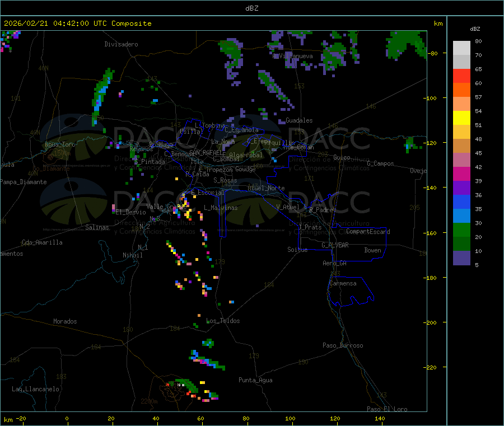Click the L_Malvinas place label
This screenshot has height=426, width=504.
pyautogui.click(x=221, y=208)
